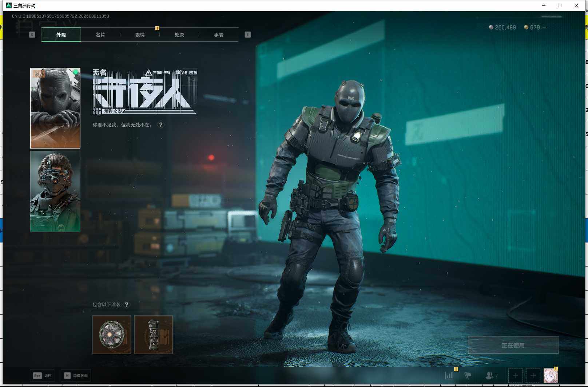The width and height of the screenshot is (588, 387).
Task: Go to the 表情 tab
Action: (140, 35)
